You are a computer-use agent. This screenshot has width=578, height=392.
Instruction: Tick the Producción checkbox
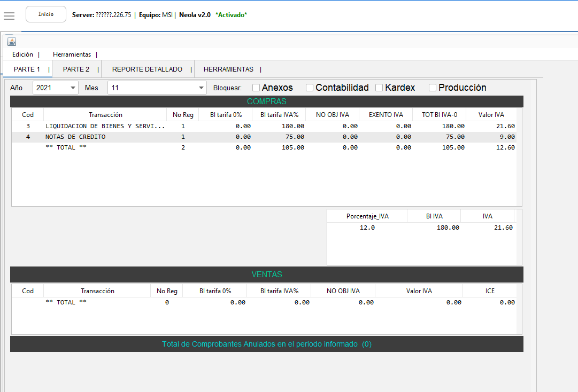click(433, 88)
